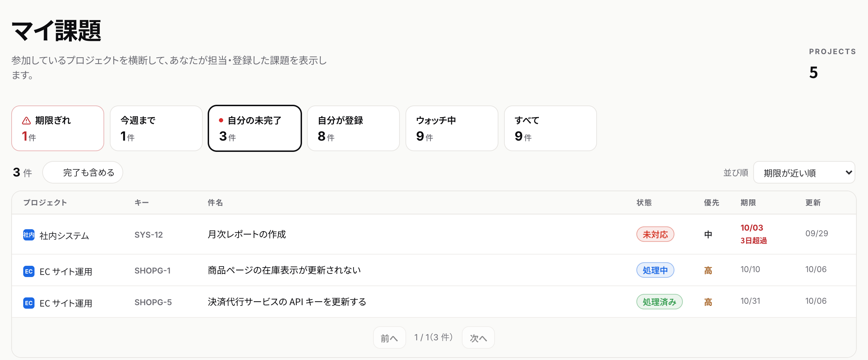Click the SHOPG-5 issue key
The image size is (868, 360).
[x=153, y=302]
